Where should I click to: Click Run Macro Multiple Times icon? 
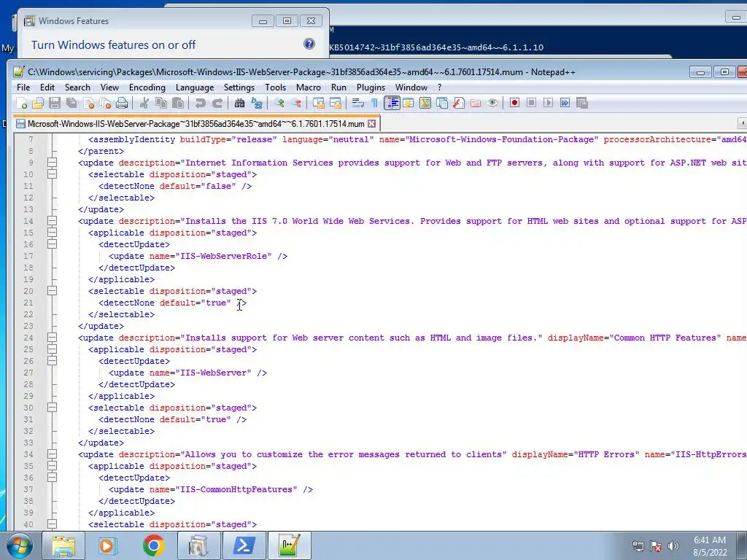pos(565,104)
